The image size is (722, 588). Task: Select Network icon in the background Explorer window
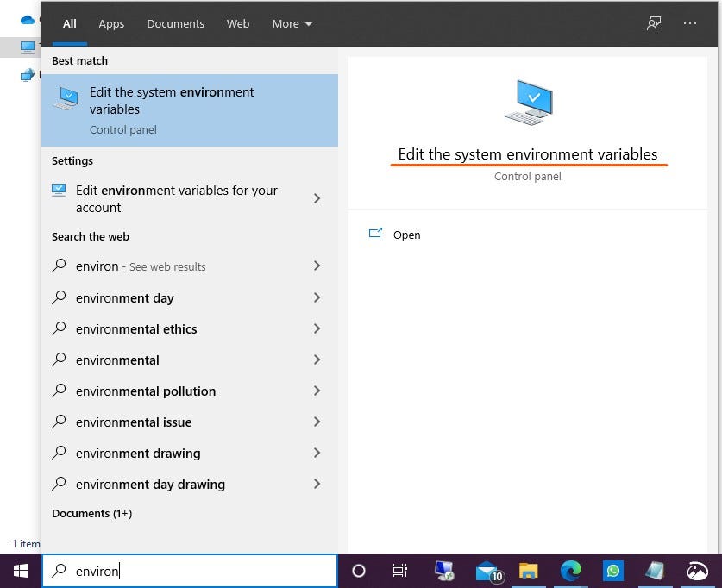(x=27, y=74)
